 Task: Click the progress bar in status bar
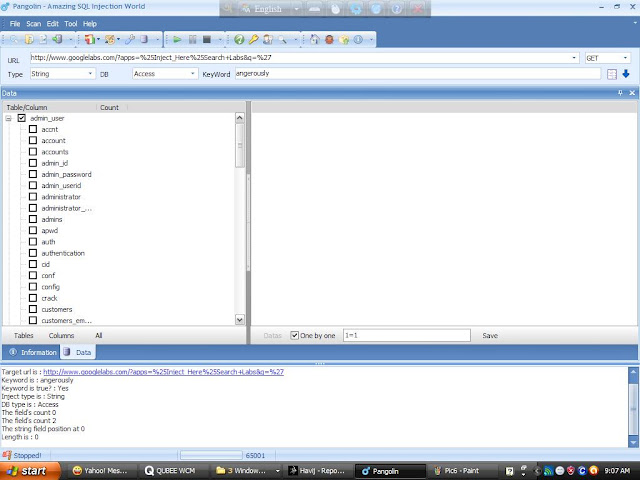(211, 455)
